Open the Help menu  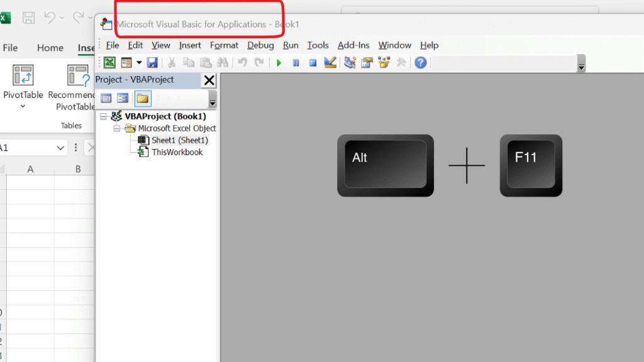pyautogui.click(x=429, y=45)
